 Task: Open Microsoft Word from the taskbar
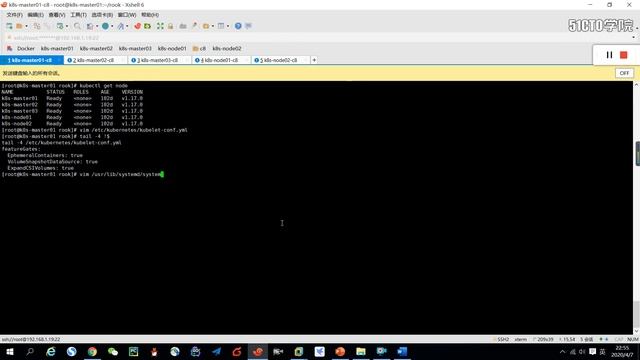coord(402,351)
